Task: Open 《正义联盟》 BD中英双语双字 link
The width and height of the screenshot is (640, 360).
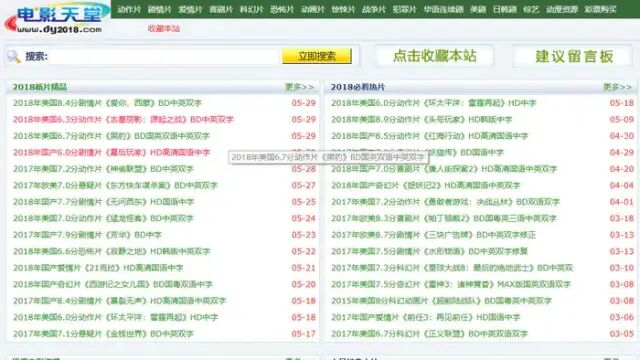Action: 429,333
